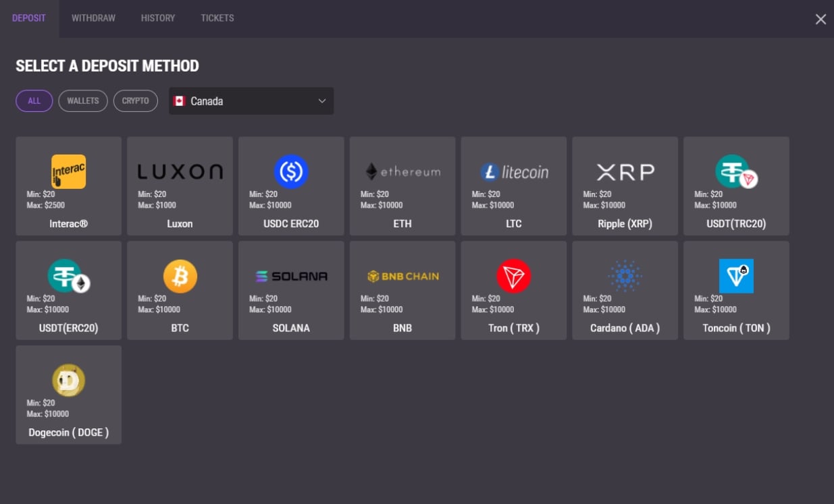Select the Ethereum logo
This screenshot has width=834, height=504.
[402, 171]
